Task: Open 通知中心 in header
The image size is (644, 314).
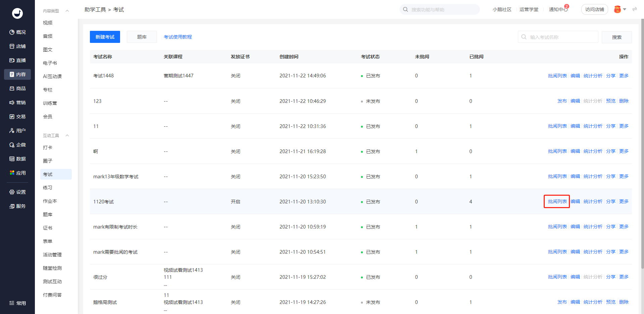Action: (558, 9)
